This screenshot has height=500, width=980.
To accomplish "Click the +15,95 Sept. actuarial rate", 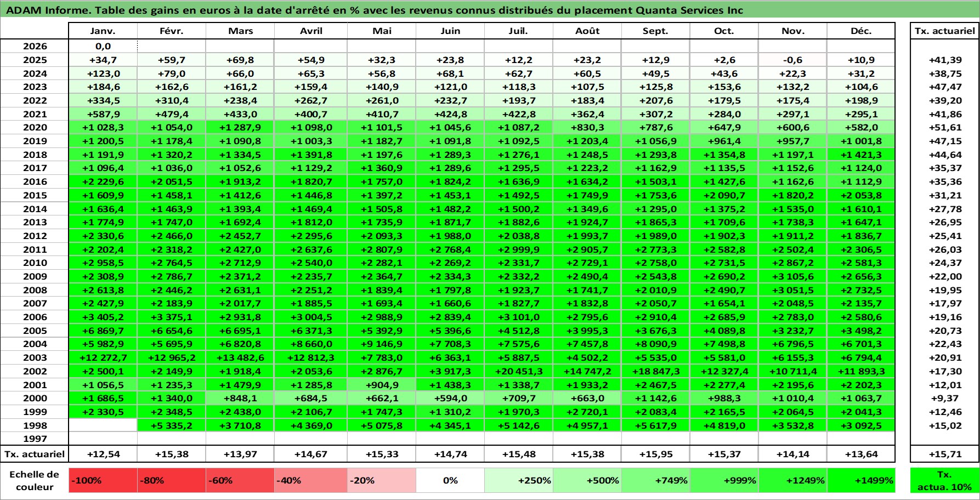I will pos(656,454).
